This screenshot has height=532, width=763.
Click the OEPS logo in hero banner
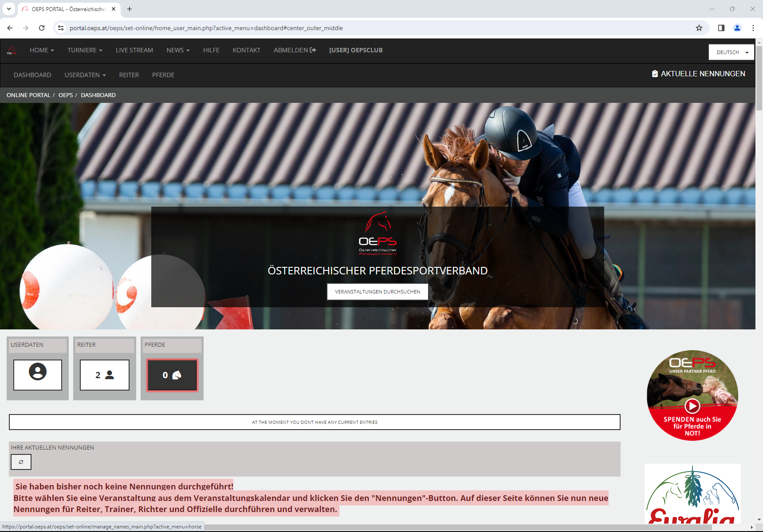[x=378, y=233]
